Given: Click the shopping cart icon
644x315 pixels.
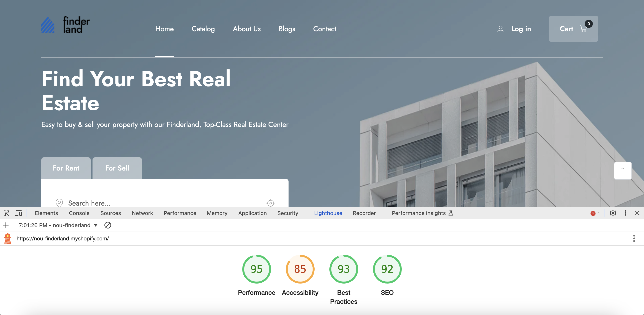Looking at the screenshot, I should [584, 28].
